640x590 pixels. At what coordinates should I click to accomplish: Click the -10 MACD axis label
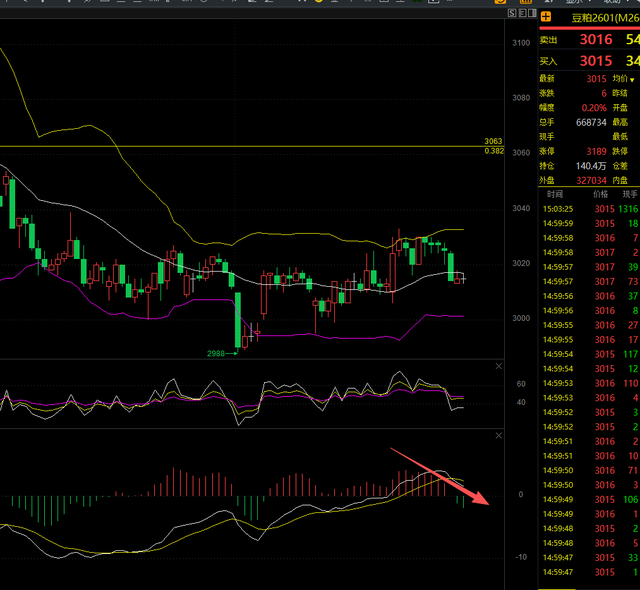coord(521,557)
